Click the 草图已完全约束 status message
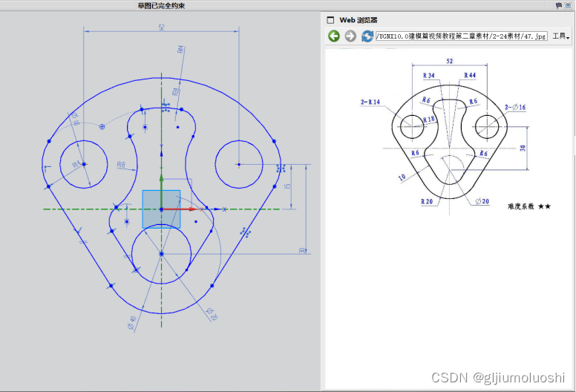Screen dimensions: 576x392 [x=161, y=5]
